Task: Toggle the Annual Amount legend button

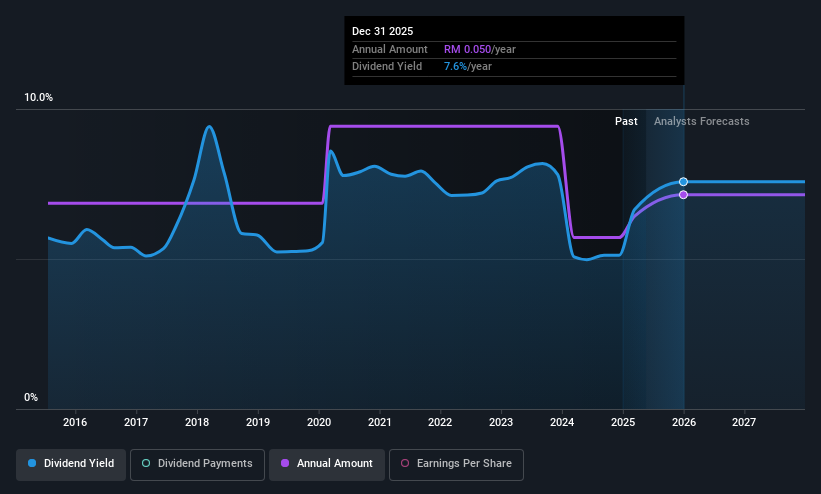Action: (327, 464)
